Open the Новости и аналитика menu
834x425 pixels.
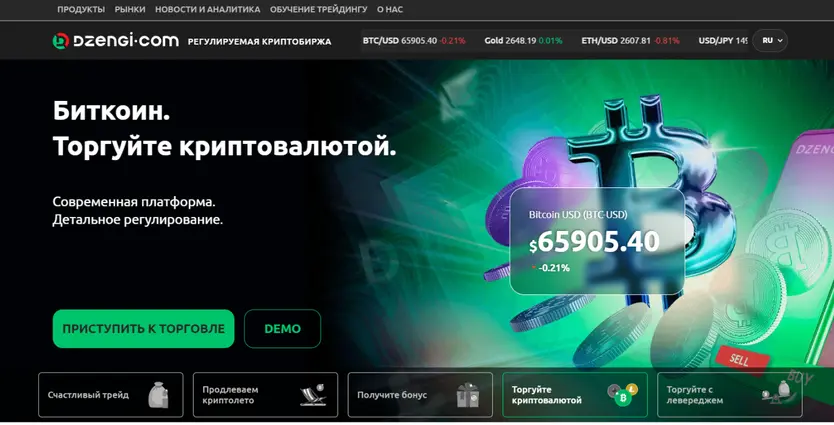pyautogui.click(x=207, y=9)
